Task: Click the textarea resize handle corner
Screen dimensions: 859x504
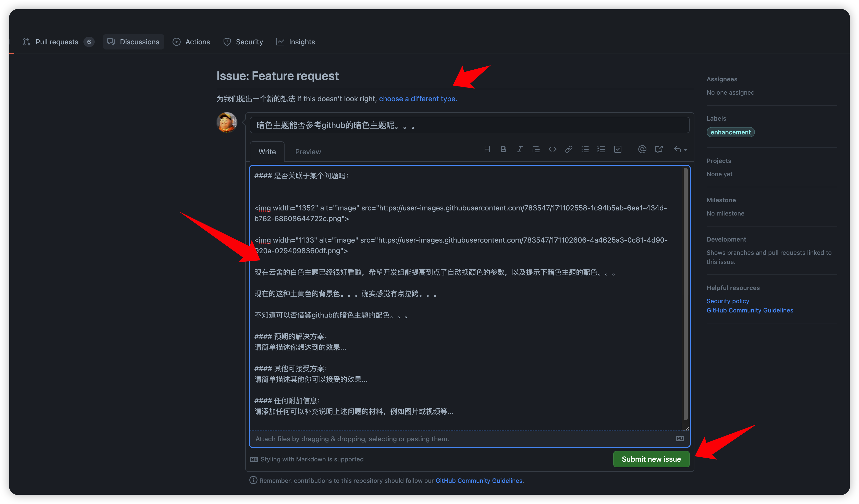Action: click(685, 427)
